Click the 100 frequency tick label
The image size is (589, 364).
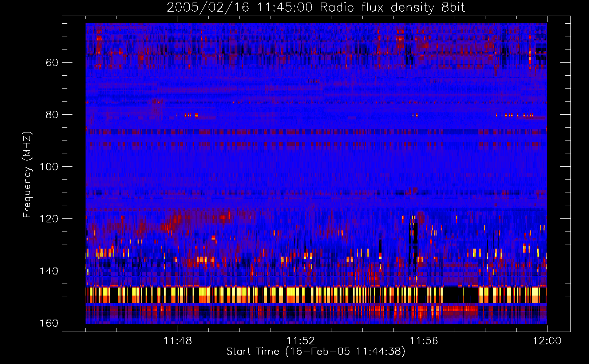coord(49,167)
